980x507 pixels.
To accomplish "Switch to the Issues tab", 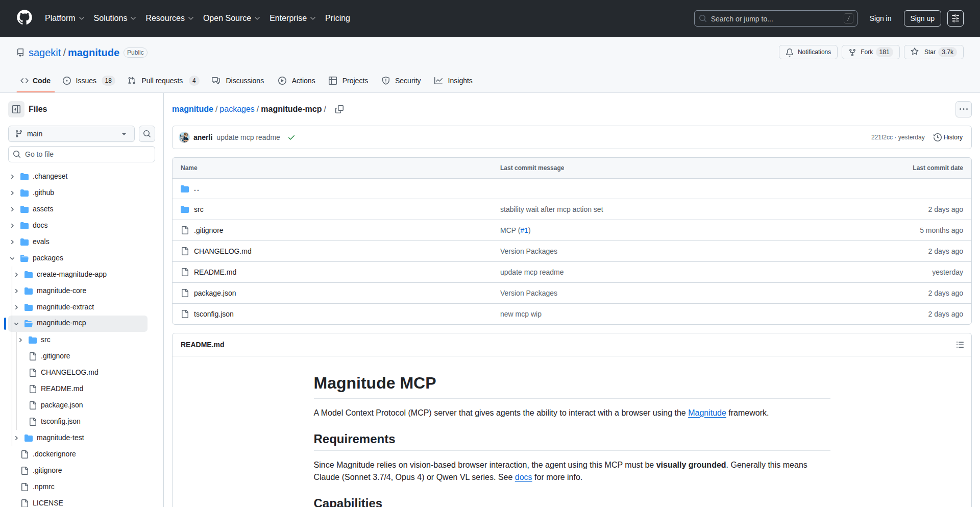I will point(89,81).
